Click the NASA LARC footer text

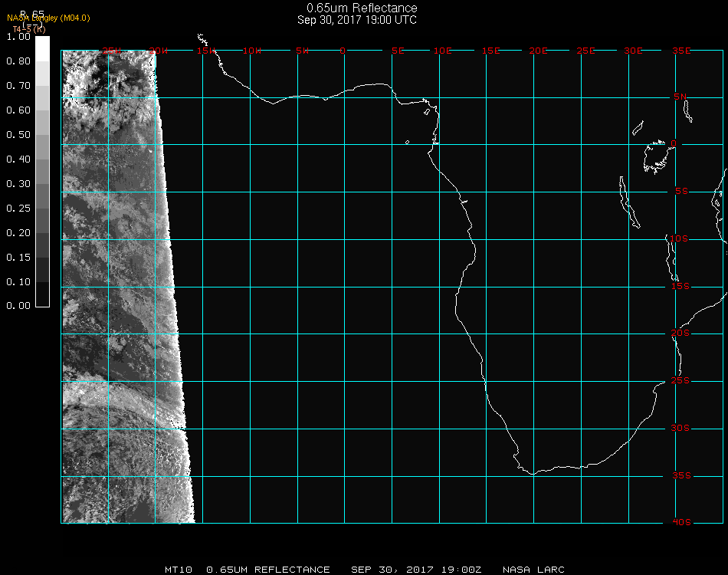point(533,570)
